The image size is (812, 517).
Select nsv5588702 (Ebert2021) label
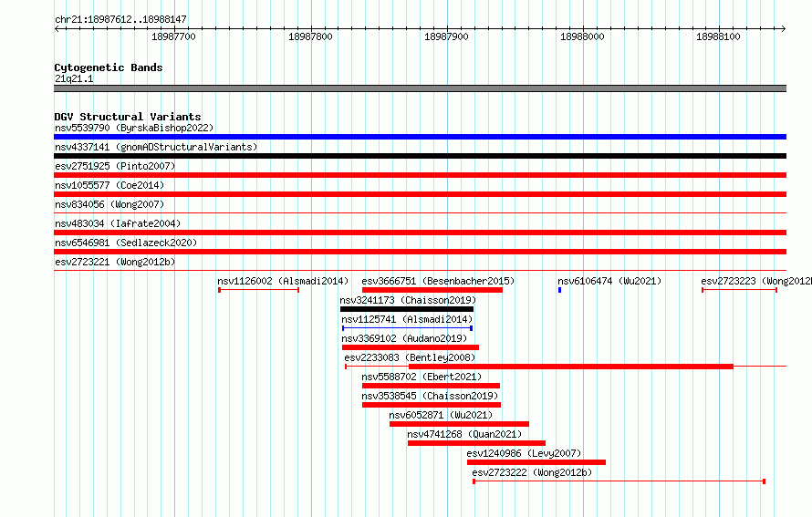422,377
